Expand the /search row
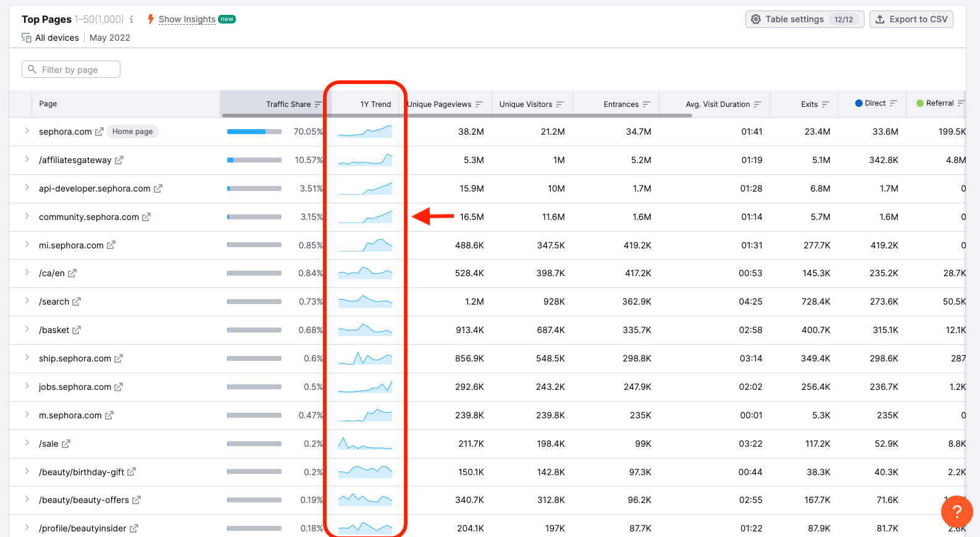The image size is (980, 537). [x=27, y=301]
